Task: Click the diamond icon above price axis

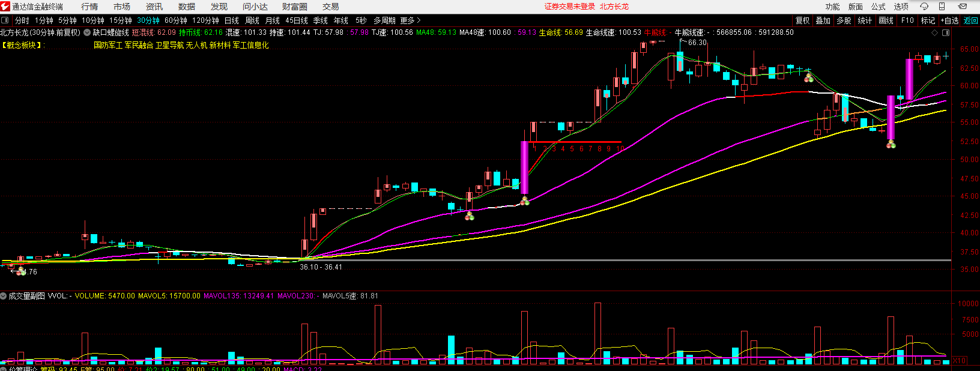Action: click(934, 32)
